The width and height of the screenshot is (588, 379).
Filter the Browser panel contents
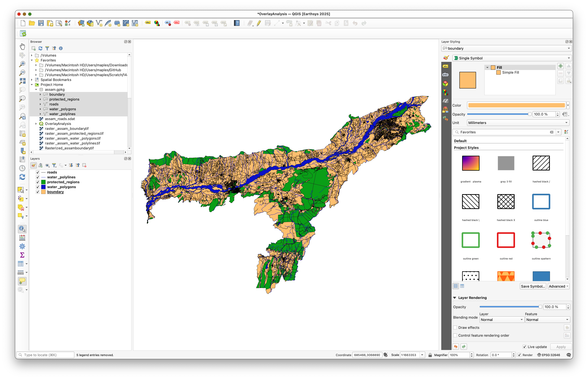click(x=47, y=48)
